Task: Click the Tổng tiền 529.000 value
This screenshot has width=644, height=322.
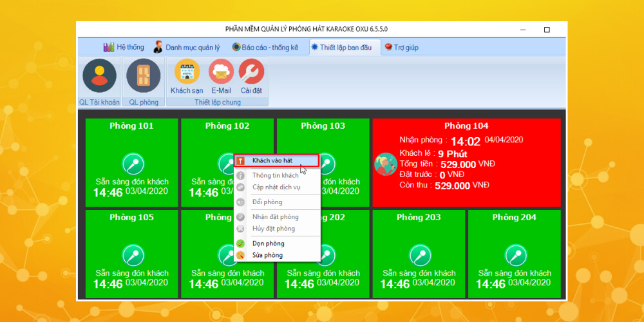Action: tap(459, 165)
